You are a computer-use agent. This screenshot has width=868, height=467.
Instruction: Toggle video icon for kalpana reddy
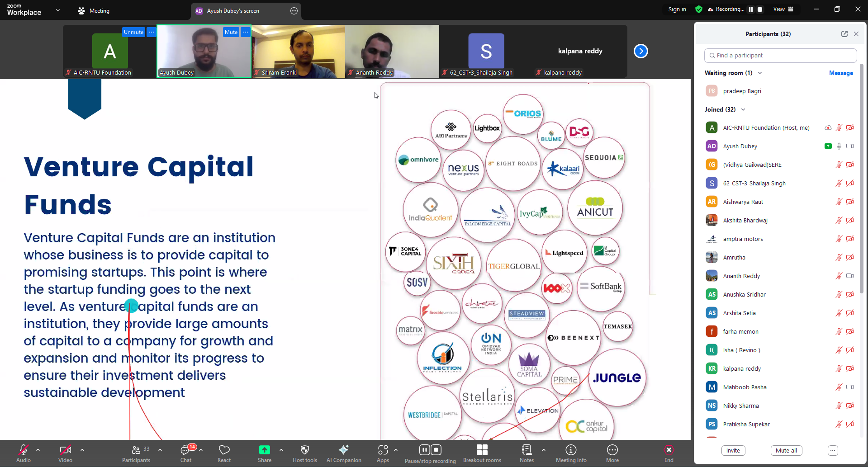850,368
